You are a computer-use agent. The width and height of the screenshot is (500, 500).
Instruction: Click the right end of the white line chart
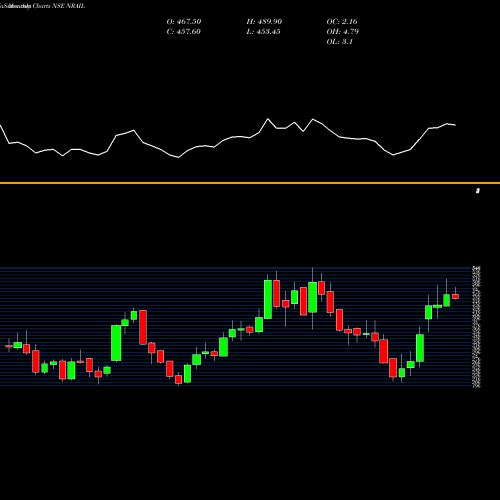[x=455, y=125]
